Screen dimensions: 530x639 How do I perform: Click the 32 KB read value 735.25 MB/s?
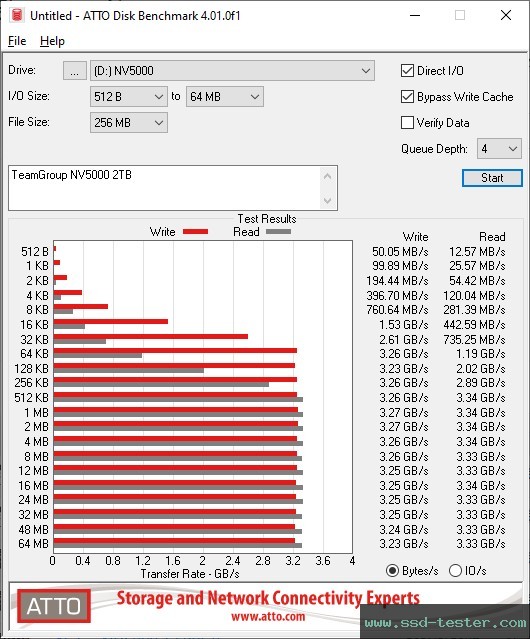tap(474, 339)
